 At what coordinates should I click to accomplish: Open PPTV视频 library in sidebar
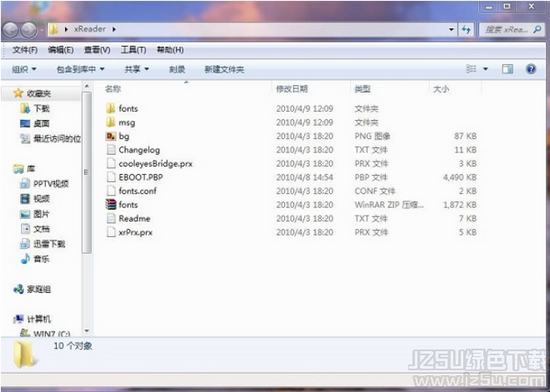pos(44,184)
